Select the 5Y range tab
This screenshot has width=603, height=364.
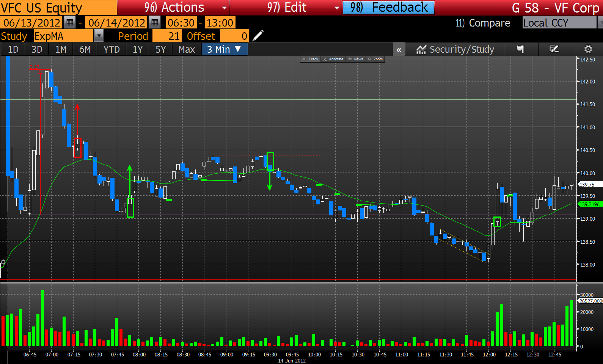[161, 49]
